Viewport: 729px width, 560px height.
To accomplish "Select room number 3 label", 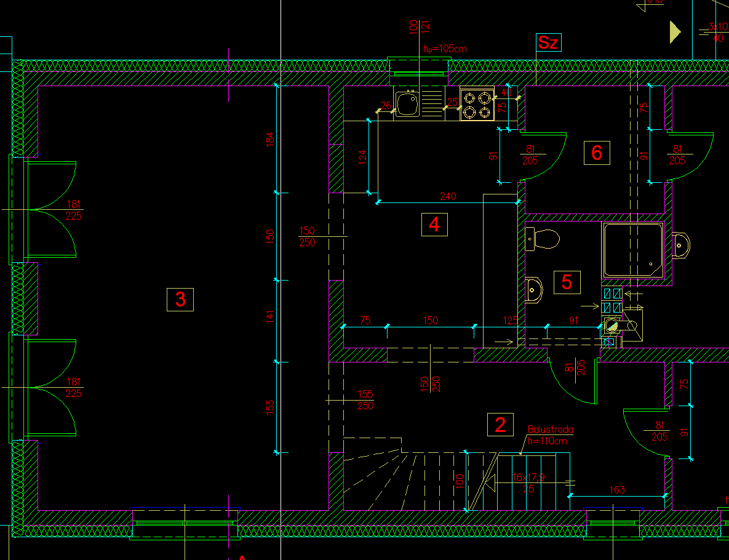I will coord(180,300).
